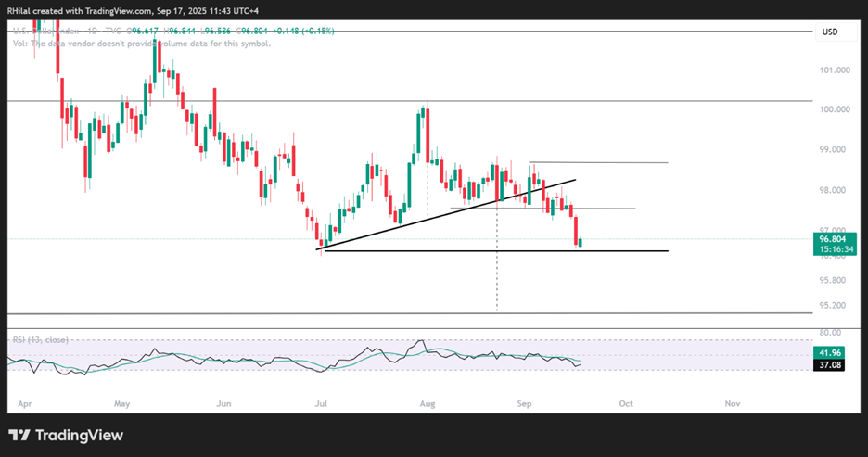This screenshot has width=868, height=457.
Task: Select the thick horizontal support line
Action: [496, 251]
